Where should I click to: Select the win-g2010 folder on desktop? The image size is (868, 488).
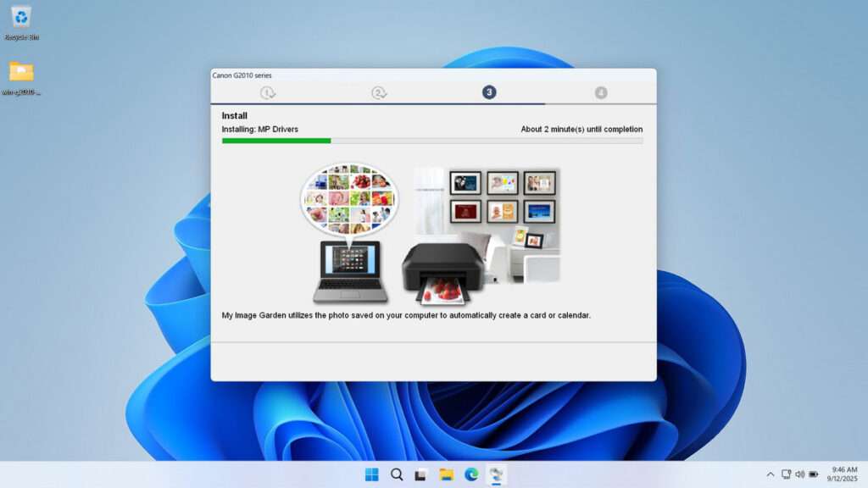pos(21,75)
